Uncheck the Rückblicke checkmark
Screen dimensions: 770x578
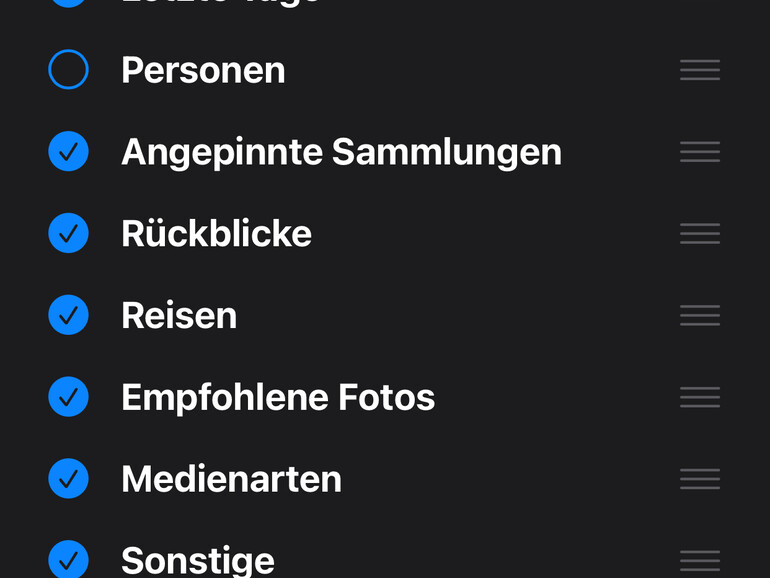69,233
